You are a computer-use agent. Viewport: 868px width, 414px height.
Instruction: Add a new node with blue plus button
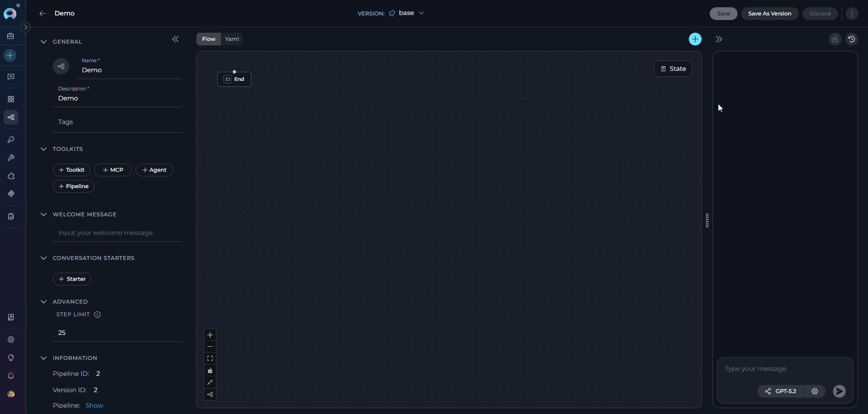[695, 39]
